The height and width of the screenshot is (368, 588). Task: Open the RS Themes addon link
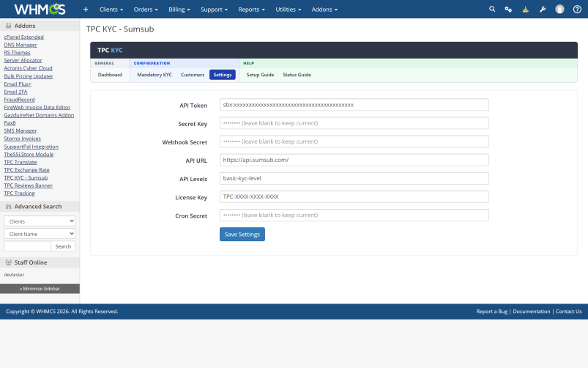[18, 53]
